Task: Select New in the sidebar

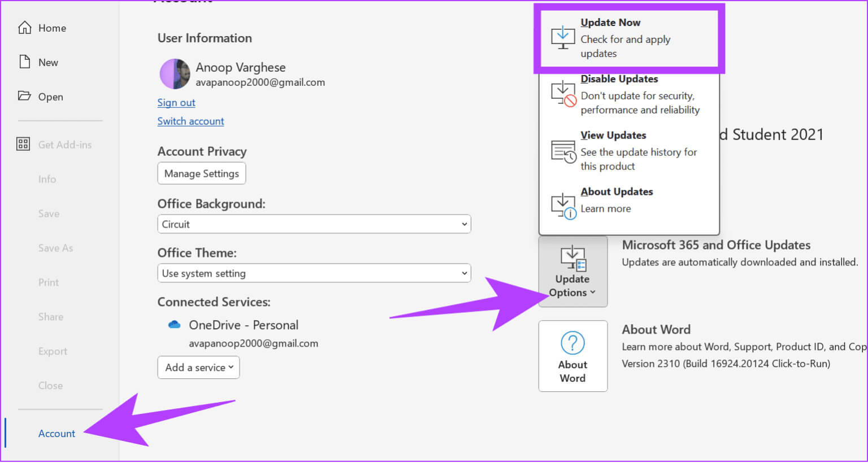Action: coord(48,63)
